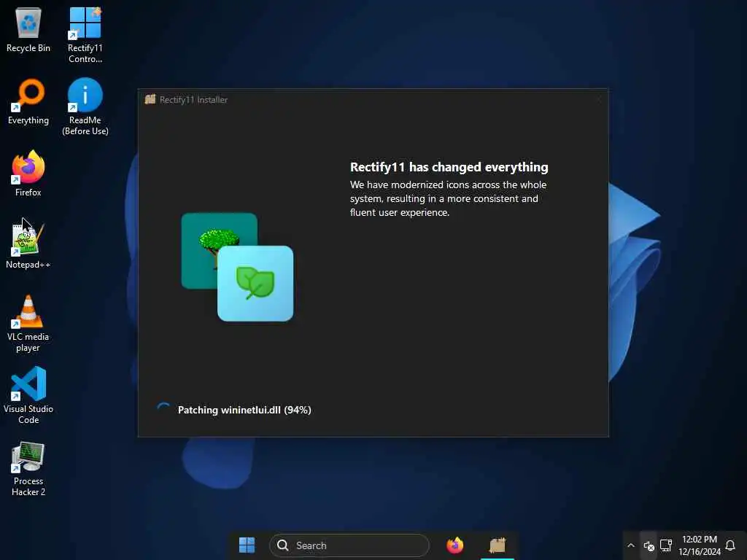Switch to Firefox in the taskbar
This screenshot has height=560, width=747.
pyautogui.click(x=455, y=545)
